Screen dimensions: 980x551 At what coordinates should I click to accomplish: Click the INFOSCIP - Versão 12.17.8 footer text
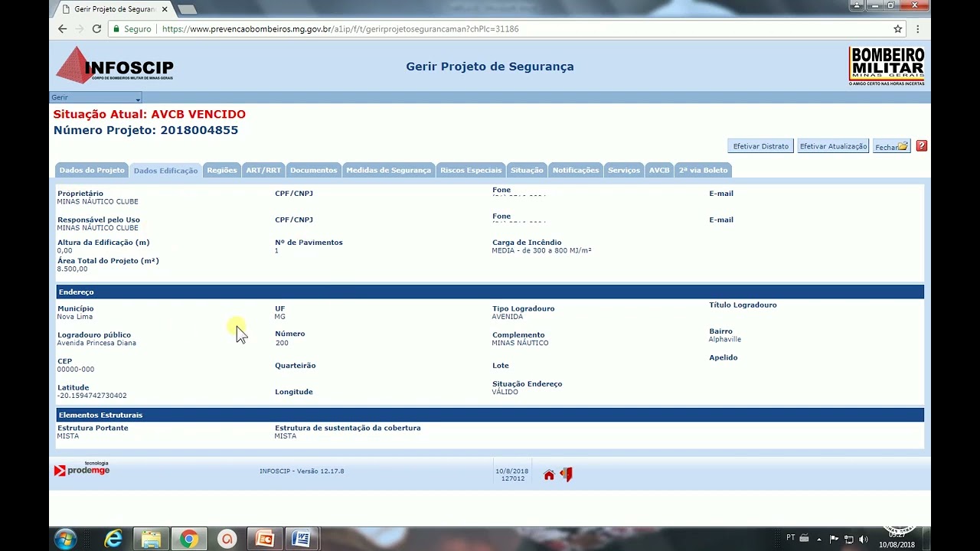(302, 471)
